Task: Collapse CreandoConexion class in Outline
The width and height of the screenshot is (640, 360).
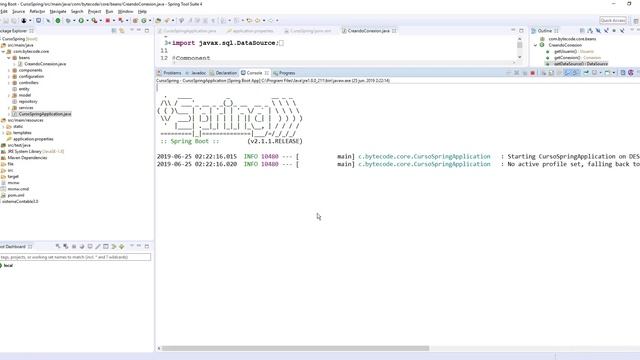Action: 536,45
